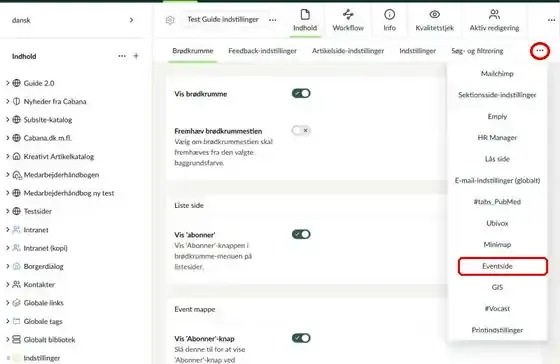The width and height of the screenshot is (560, 364).
Task: Switch to the Indstillinger tab
Action: [x=418, y=51]
